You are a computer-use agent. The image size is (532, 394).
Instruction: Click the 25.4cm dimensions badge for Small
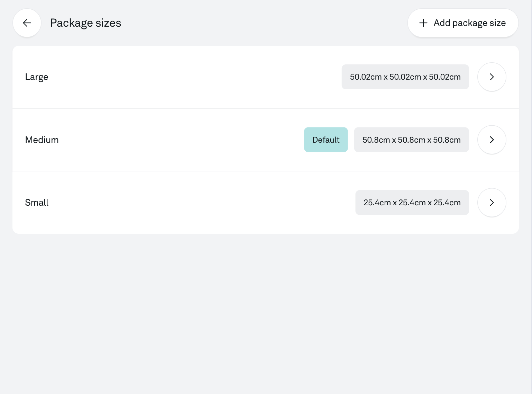tap(412, 203)
